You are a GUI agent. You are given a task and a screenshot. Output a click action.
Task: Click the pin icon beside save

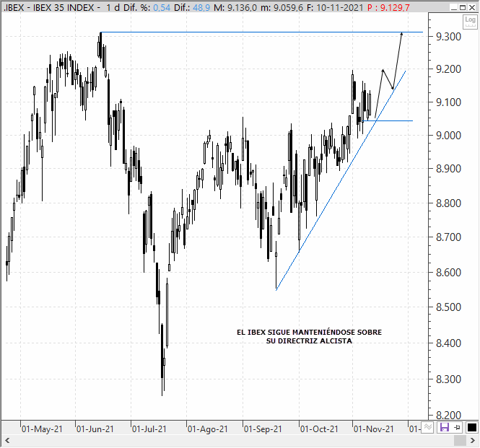[x=458, y=428]
